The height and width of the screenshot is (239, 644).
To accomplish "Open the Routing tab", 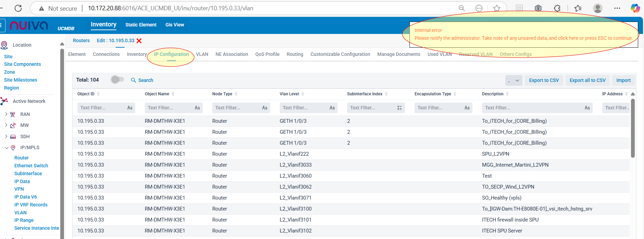I will (x=295, y=54).
